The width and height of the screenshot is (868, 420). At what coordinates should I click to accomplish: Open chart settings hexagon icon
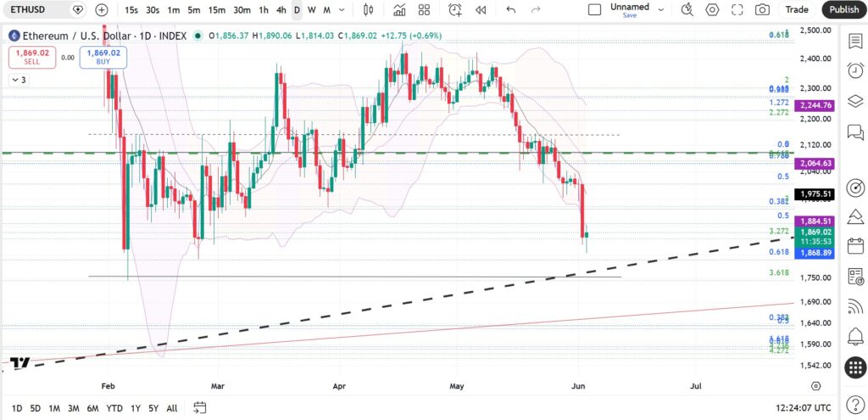pyautogui.click(x=712, y=9)
